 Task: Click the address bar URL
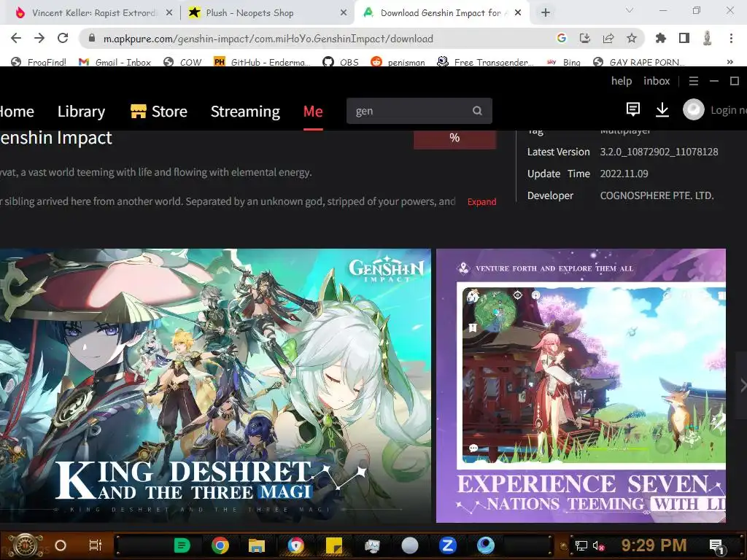(268, 39)
